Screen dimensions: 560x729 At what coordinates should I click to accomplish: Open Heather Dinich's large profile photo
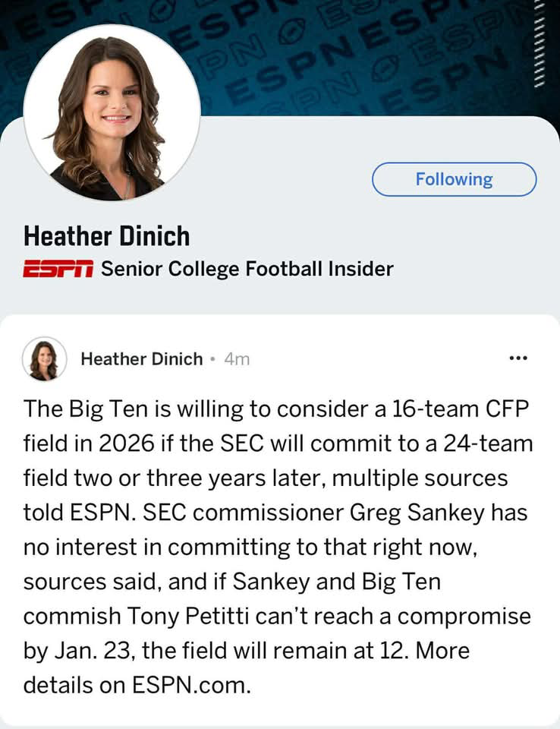[x=112, y=112]
